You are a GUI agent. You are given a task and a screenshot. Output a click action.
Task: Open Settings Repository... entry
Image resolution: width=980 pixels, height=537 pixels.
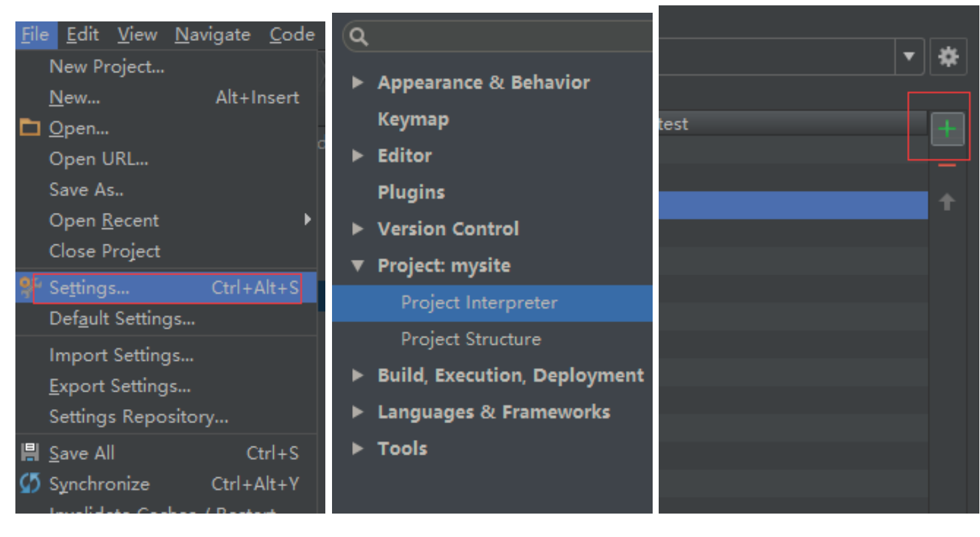(x=139, y=417)
